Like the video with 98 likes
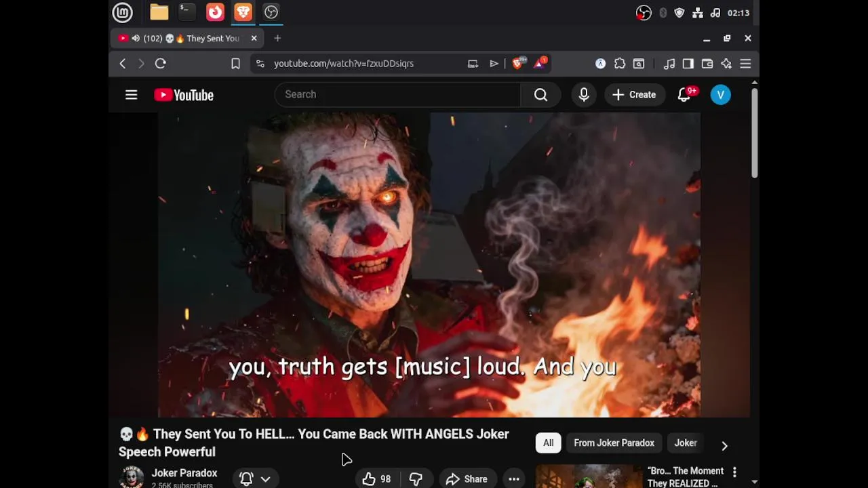Screen dimensions: 868x488 tap(376, 479)
